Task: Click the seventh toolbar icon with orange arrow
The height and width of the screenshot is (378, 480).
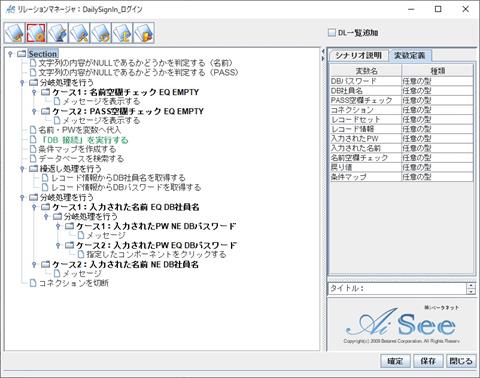Action: [x=144, y=33]
